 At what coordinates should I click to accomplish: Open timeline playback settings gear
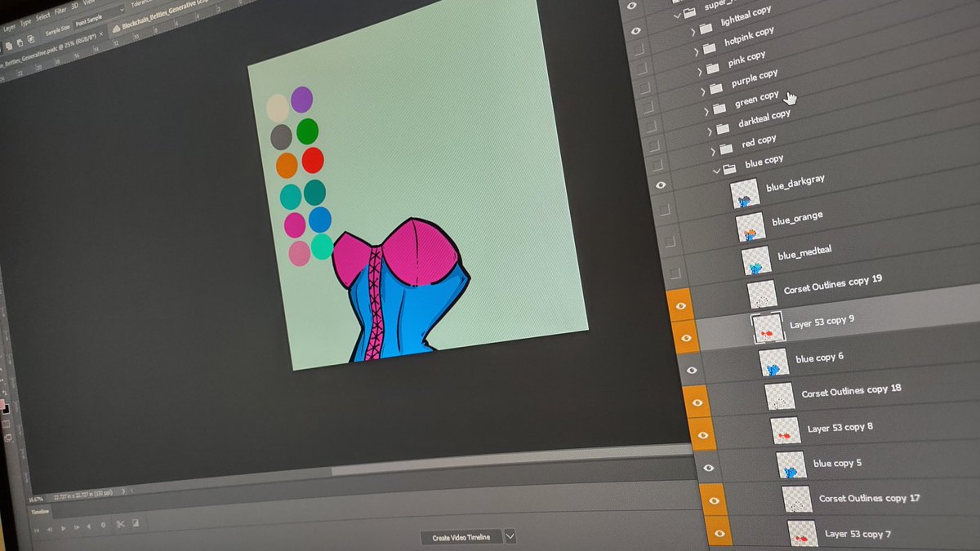pos(103,525)
